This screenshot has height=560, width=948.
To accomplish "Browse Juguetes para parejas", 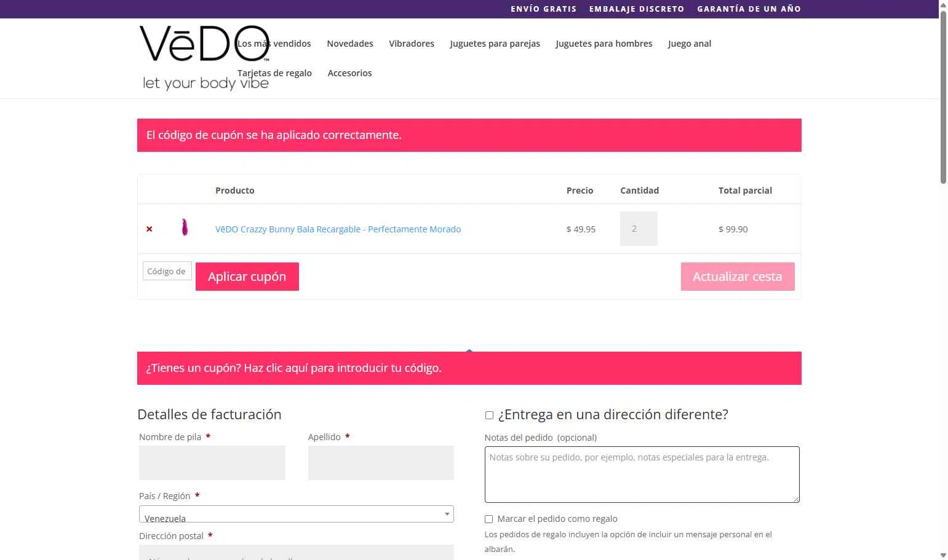I will [x=495, y=44].
